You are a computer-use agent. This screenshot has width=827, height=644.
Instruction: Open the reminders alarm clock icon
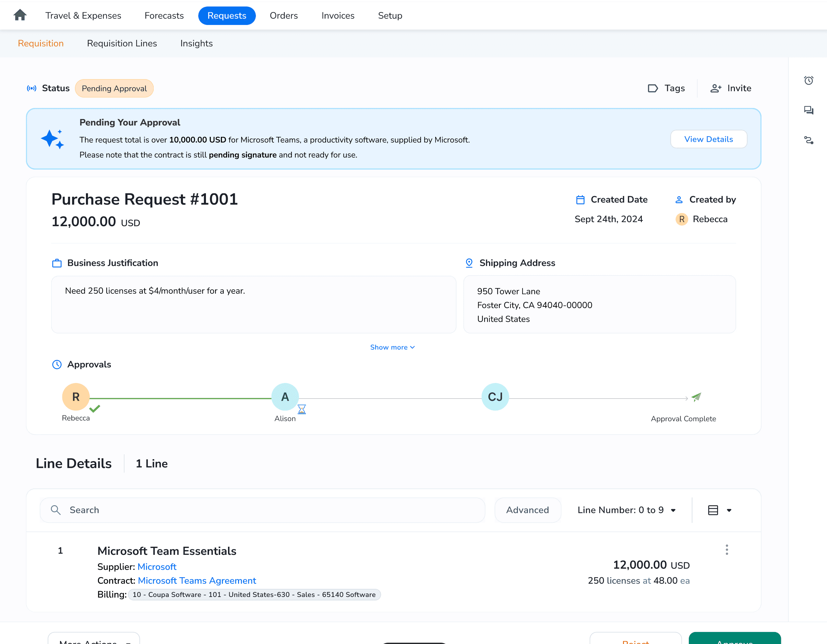[x=809, y=80]
